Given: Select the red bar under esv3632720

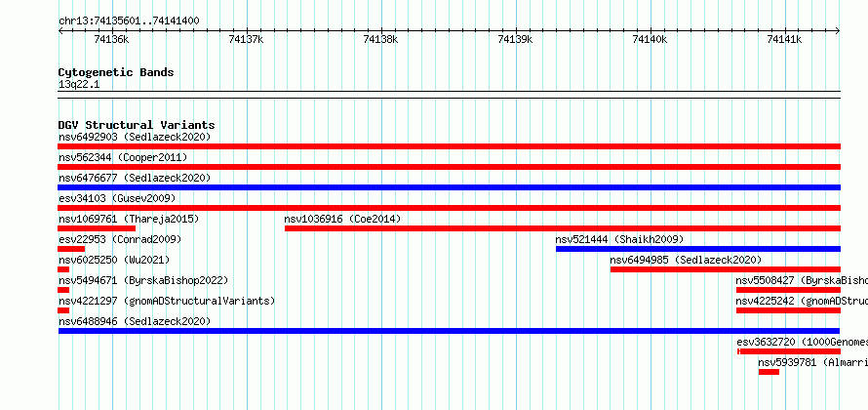Looking at the screenshot, I should [789, 351].
